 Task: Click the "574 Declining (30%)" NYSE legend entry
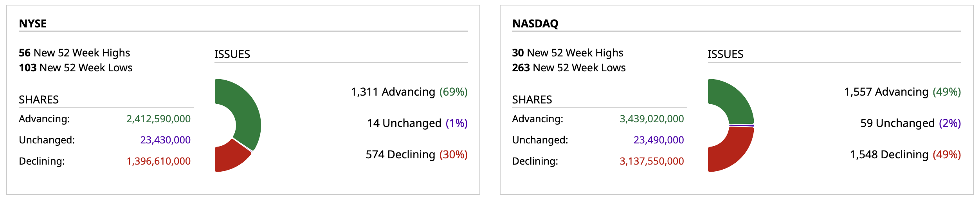pyautogui.click(x=416, y=154)
